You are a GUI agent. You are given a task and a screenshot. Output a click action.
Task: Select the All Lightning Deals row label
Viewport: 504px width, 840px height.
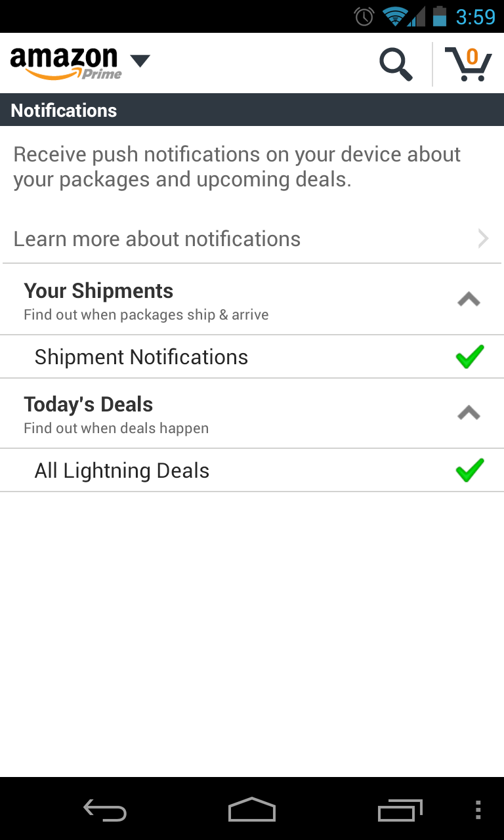(122, 471)
